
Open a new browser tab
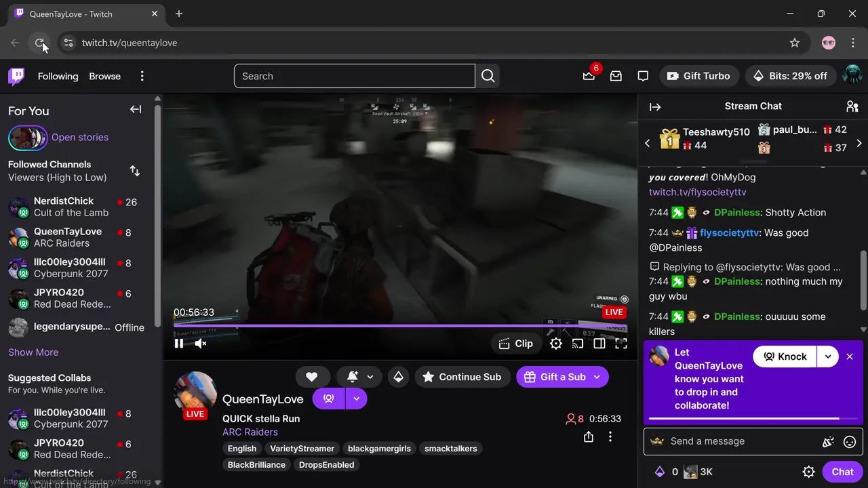pyautogui.click(x=179, y=14)
